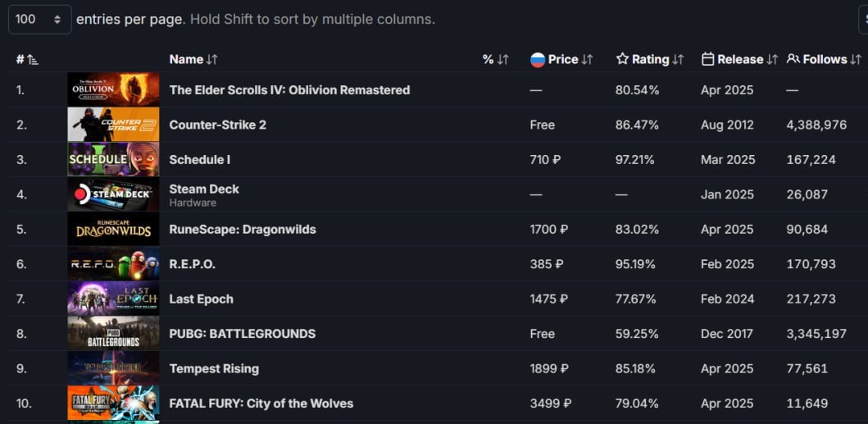
Task: Click the people icon beside Follows
Action: [x=793, y=59]
